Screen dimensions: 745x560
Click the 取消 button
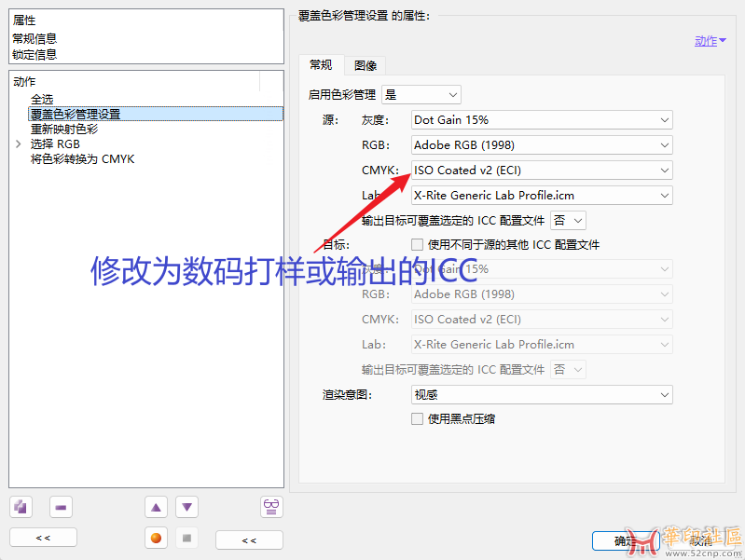tap(701, 540)
